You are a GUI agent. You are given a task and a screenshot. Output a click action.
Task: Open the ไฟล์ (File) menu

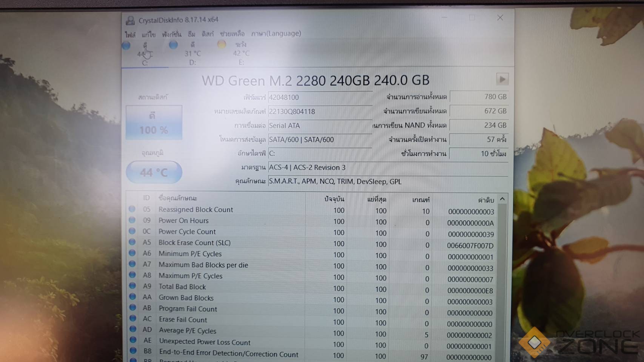click(130, 34)
